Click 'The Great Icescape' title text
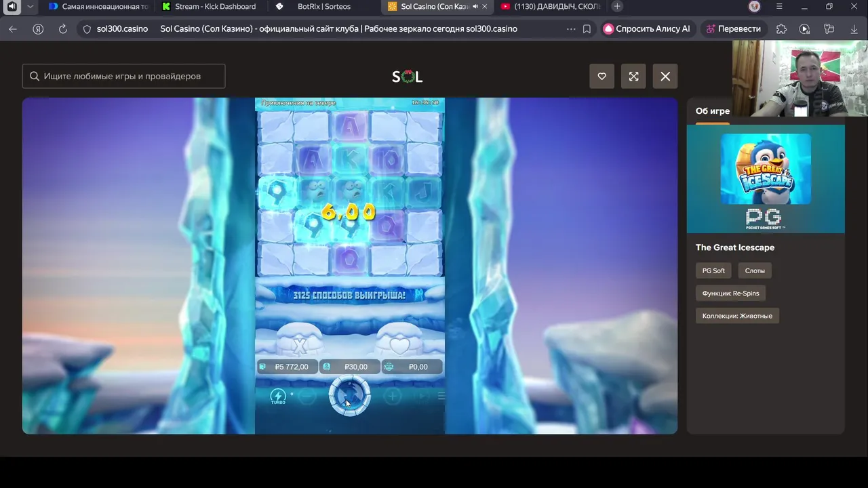The width and height of the screenshot is (868, 488). point(735,247)
